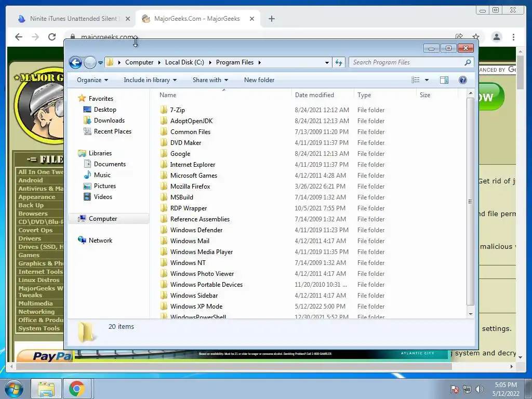Select Documents library in navigation pane
532x399 pixels.
105,164
